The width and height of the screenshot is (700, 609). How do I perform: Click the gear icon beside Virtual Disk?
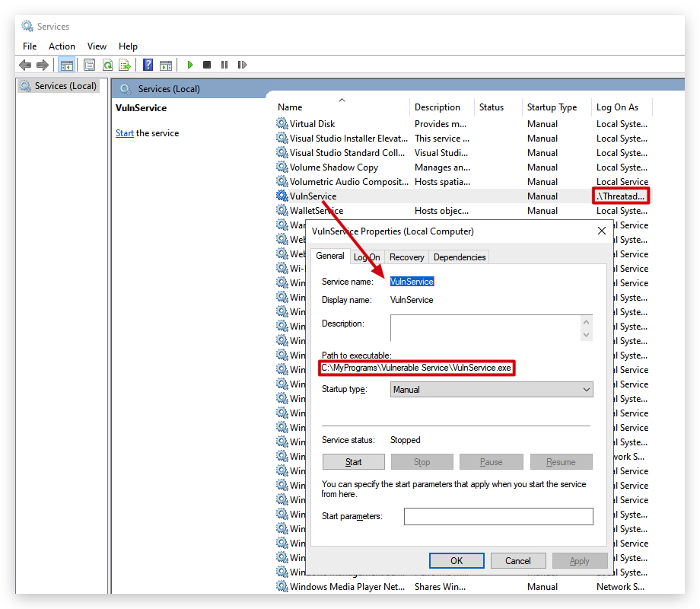282,123
